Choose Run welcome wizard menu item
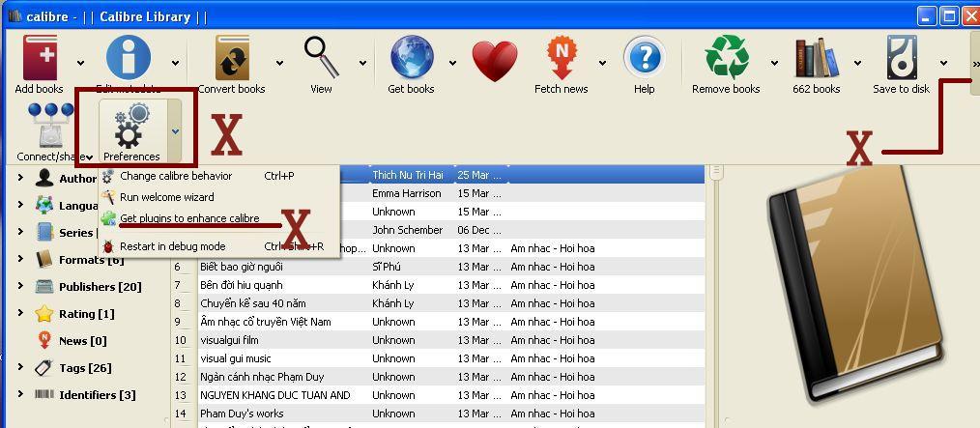 pos(218,197)
